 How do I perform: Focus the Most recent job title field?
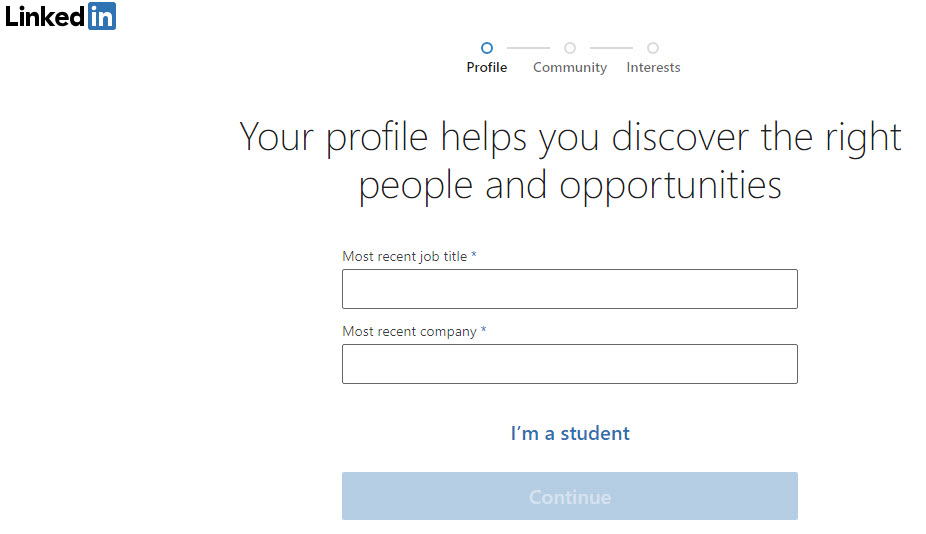click(570, 289)
